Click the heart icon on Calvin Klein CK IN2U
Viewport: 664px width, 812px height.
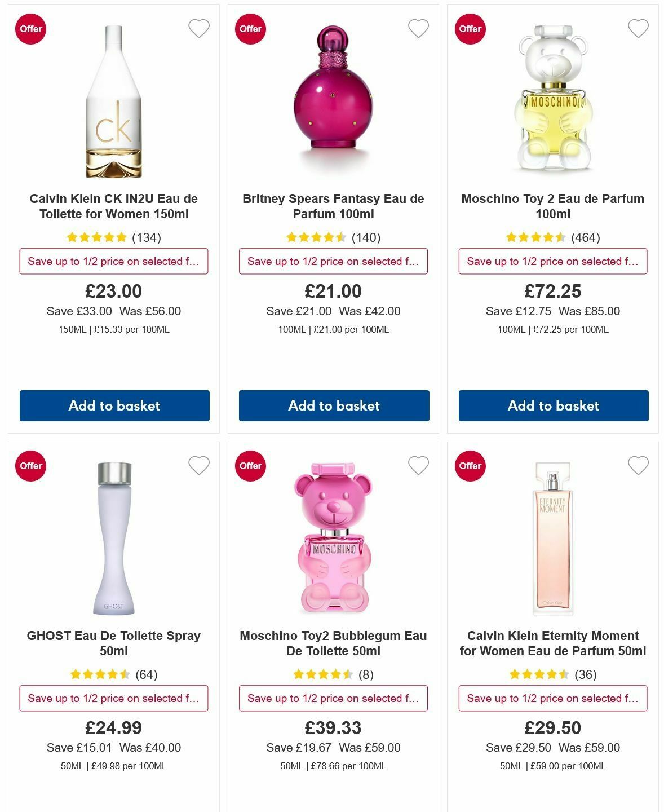point(198,29)
